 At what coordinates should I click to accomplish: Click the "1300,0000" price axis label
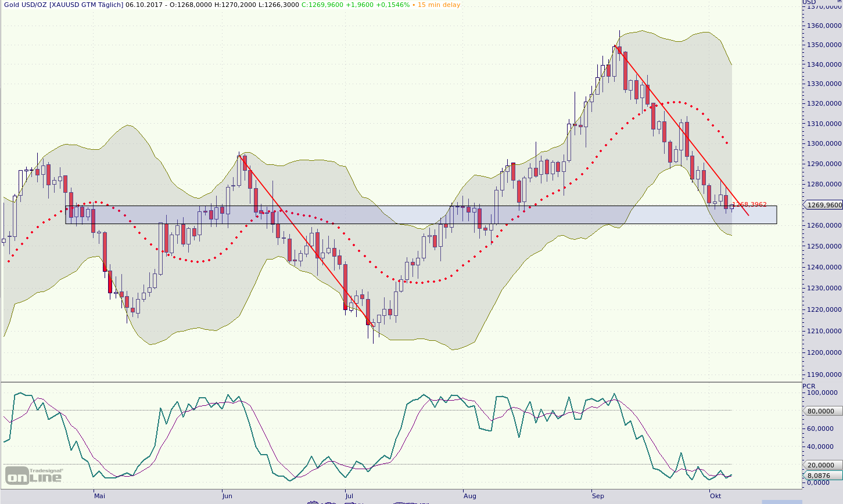[824, 143]
